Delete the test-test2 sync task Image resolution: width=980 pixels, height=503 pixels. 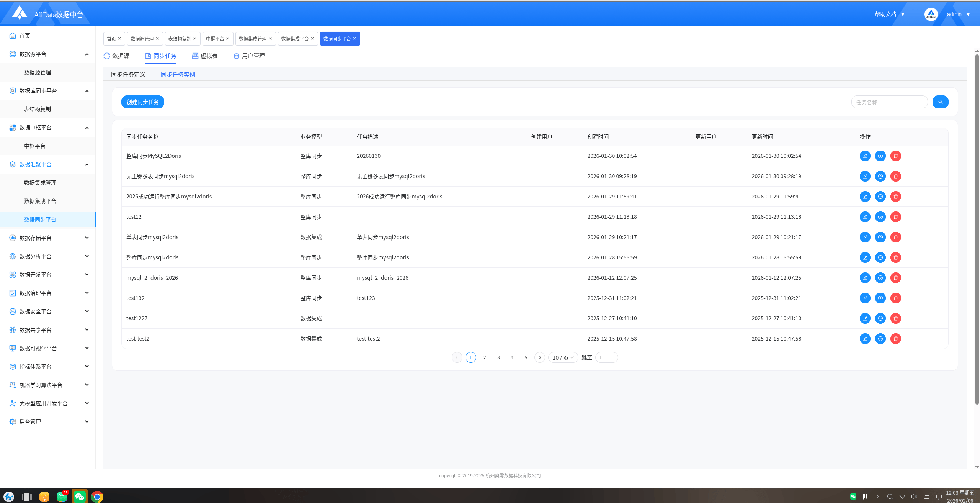(x=895, y=339)
